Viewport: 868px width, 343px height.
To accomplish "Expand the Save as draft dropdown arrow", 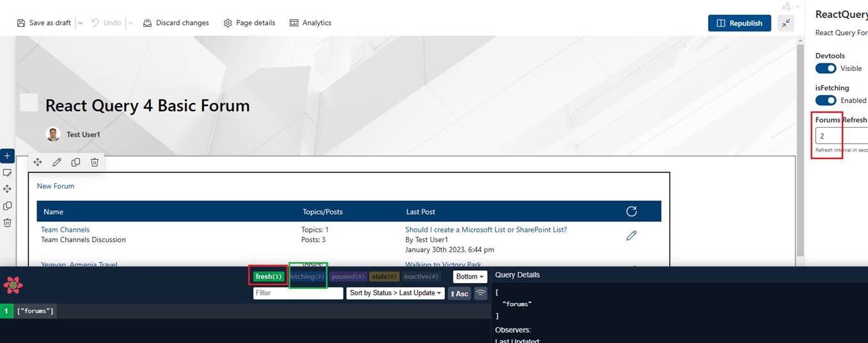I will (x=80, y=23).
